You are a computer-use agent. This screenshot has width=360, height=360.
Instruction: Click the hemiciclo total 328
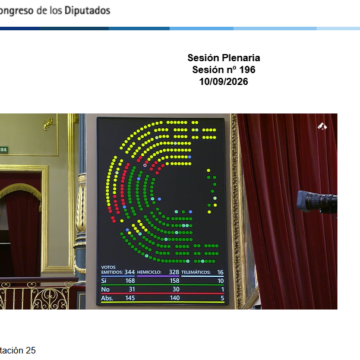coord(174,272)
